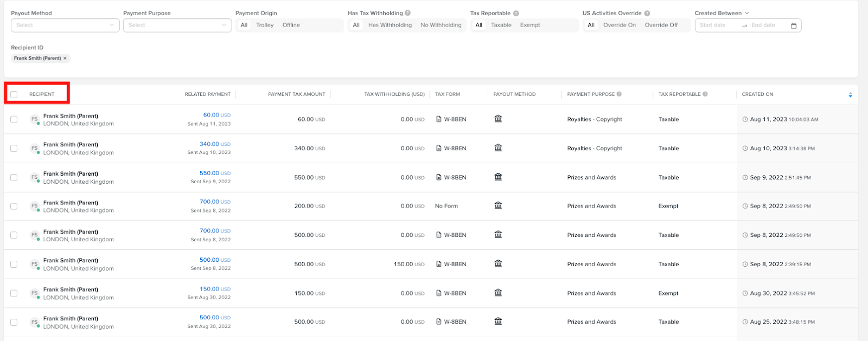Image resolution: width=868 pixels, height=341 pixels.
Task: Click the help icon beside US Activities Override
Action: point(647,13)
